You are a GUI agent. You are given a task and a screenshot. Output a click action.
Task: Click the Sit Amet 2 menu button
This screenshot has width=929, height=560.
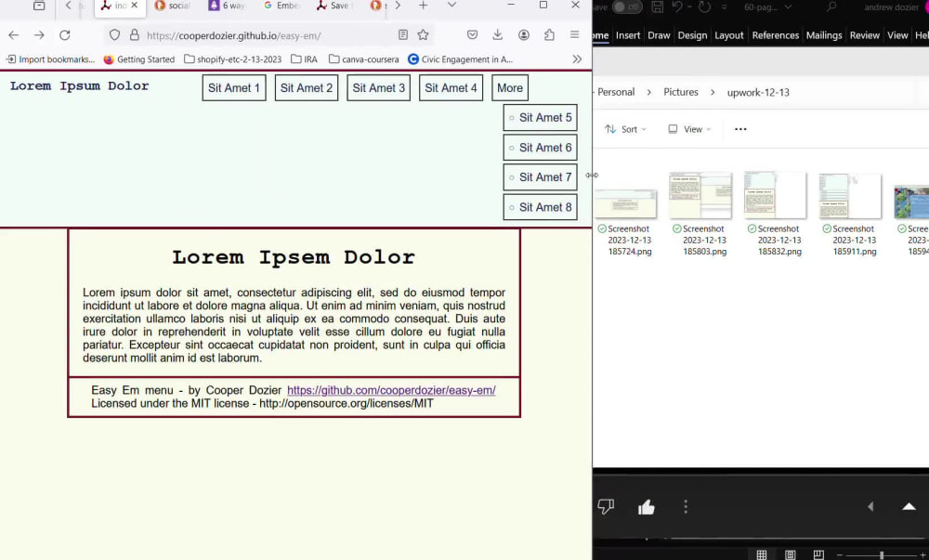tap(307, 87)
